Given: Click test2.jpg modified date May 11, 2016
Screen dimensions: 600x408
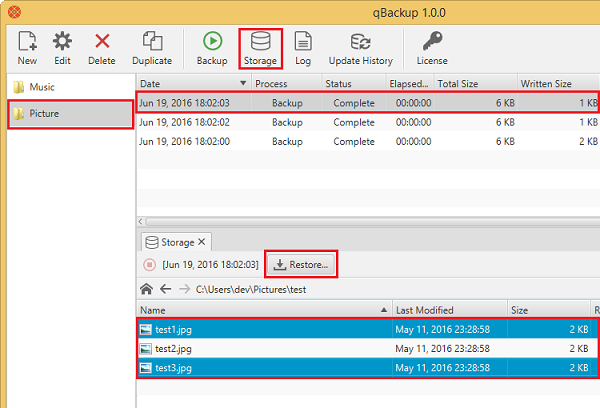Looking at the screenshot, I should point(442,348).
